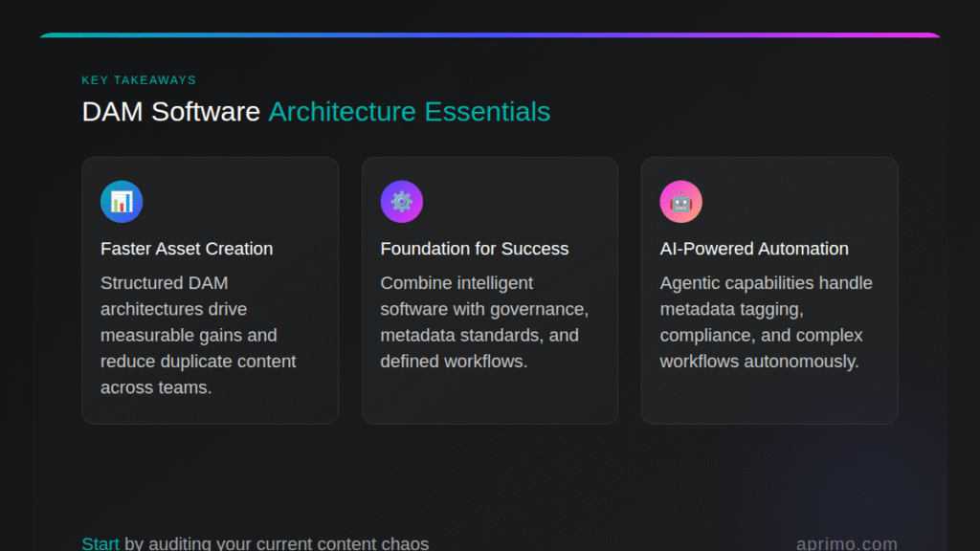Screen dimensions: 980x551
Task: Click the gradient accent bar at top
Action: (490, 35)
